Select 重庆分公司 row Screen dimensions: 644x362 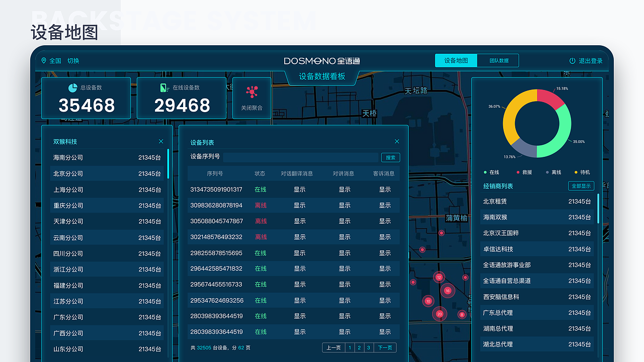click(x=107, y=206)
